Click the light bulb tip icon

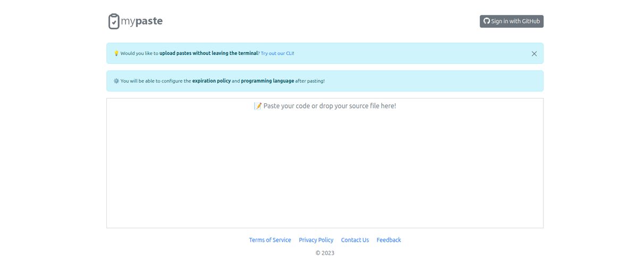(116, 53)
